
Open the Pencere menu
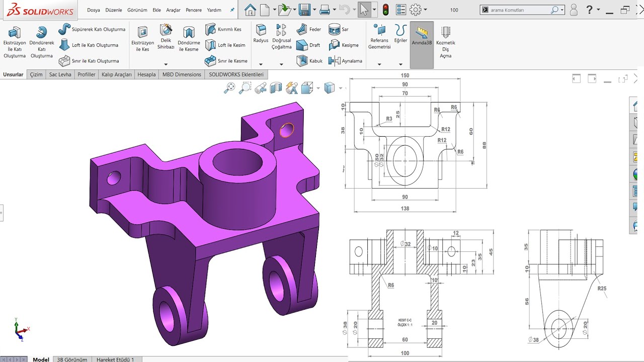click(x=194, y=10)
